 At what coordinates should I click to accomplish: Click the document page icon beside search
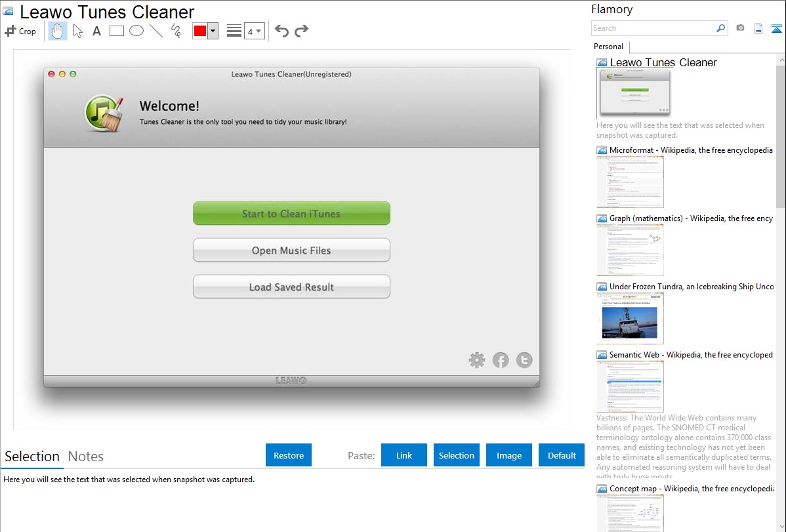(x=758, y=29)
